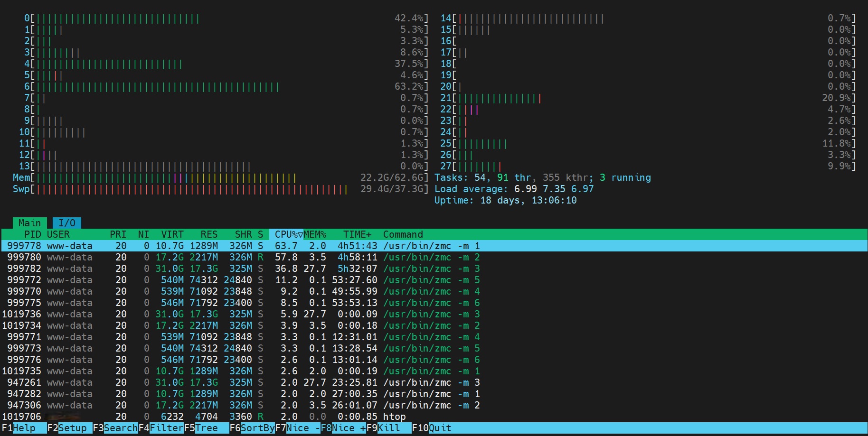Click CPU 27 usage meter at 9.9%
Image resolution: width=868 pixels, height=436 pixels.
(648, 166)
